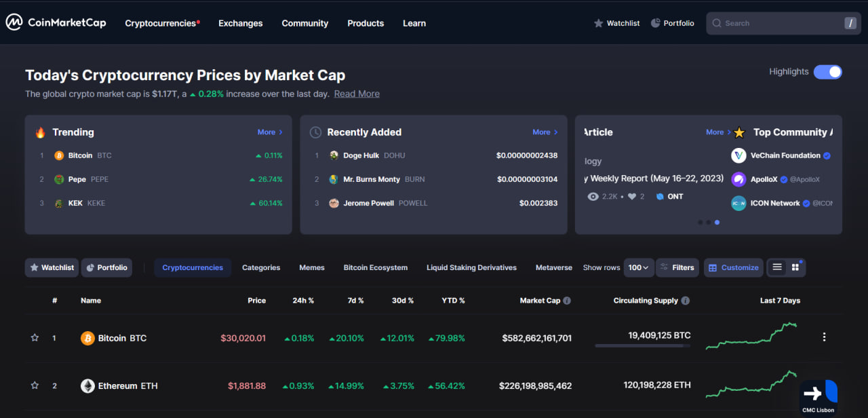Switch to the Categories tab
Screen dimensions: 868x418
261,267
